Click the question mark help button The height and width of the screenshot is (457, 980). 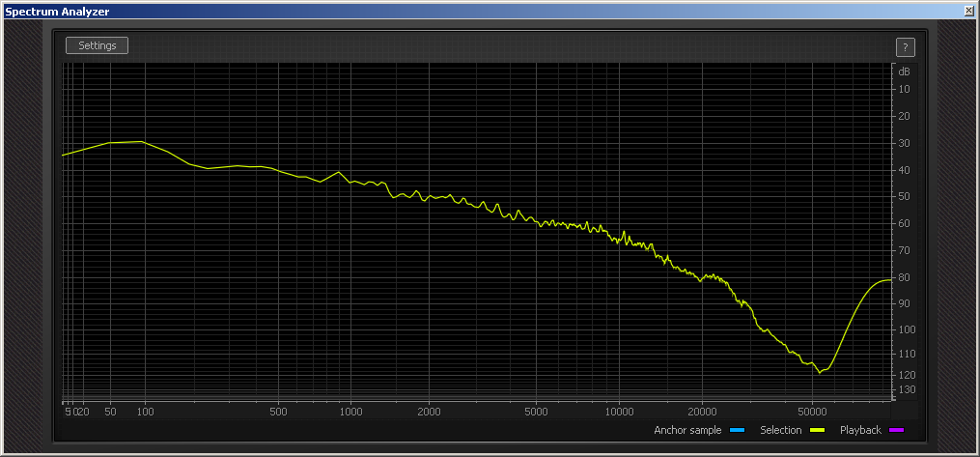pos(905,47)
